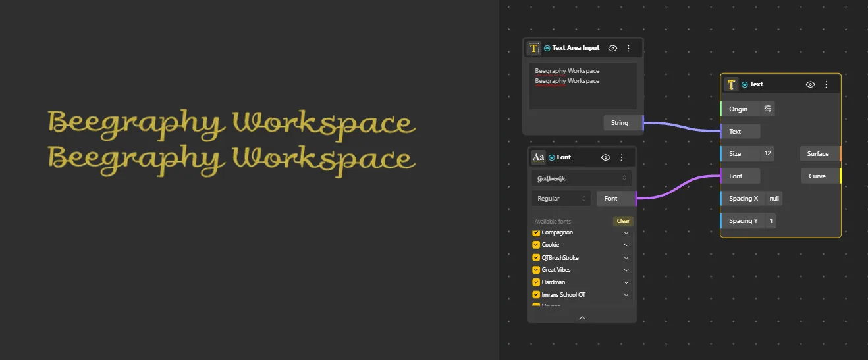Click the String output port
Screen dimensions: 868x360
[624, 122]
